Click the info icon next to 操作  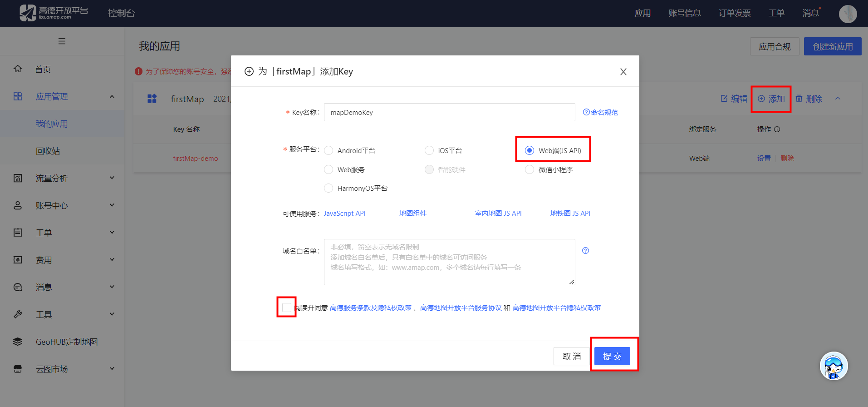[777, 129]
